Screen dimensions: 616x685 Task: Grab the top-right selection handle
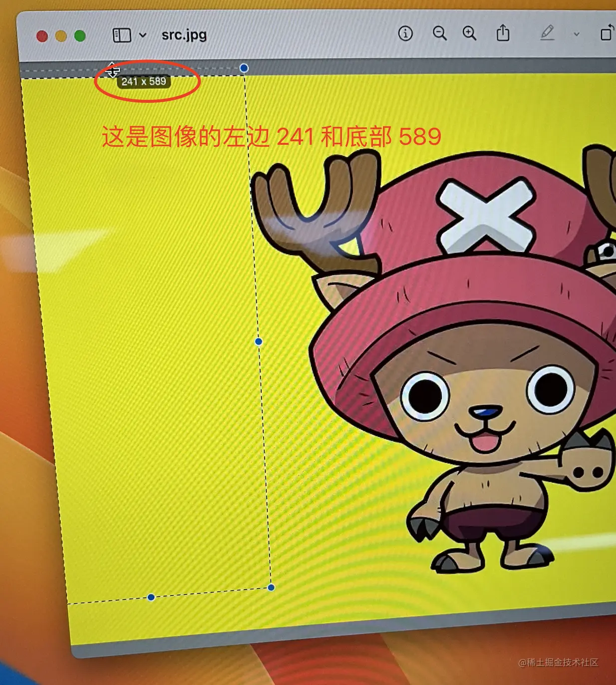pyautogui.click(x=244, y=68)
